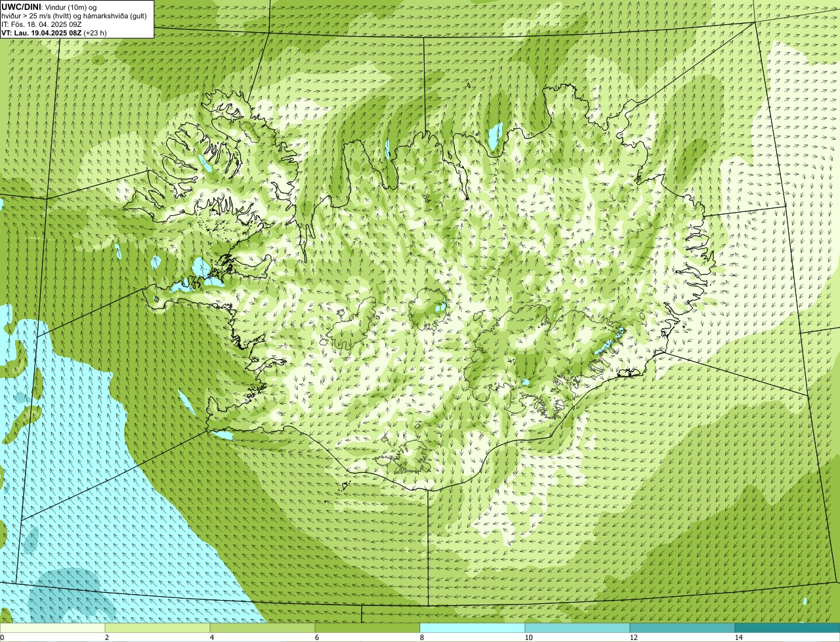Click the color scale label '14'

click(x=738, y=637)
